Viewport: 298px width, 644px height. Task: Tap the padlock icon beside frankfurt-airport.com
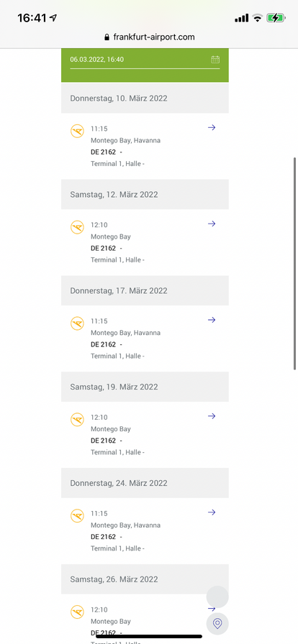pyautogui.click(x=107, y=37)
